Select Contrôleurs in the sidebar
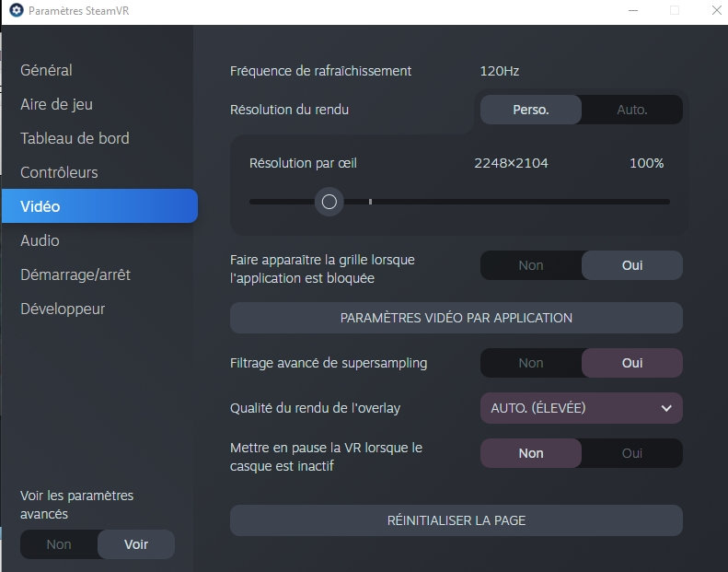Image resolution: width=728 pixels, height=572 pixels. 59,172
